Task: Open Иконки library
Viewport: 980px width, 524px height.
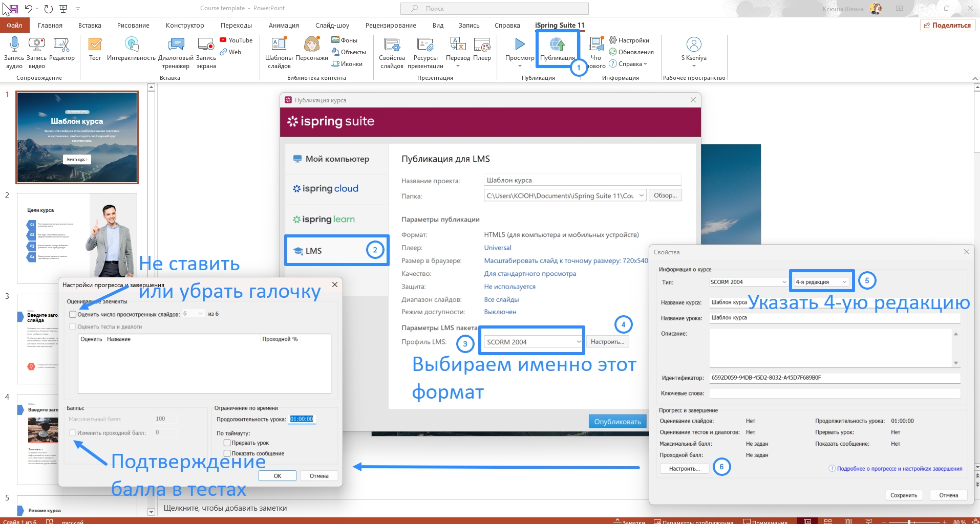Action: tap(347, 64)
